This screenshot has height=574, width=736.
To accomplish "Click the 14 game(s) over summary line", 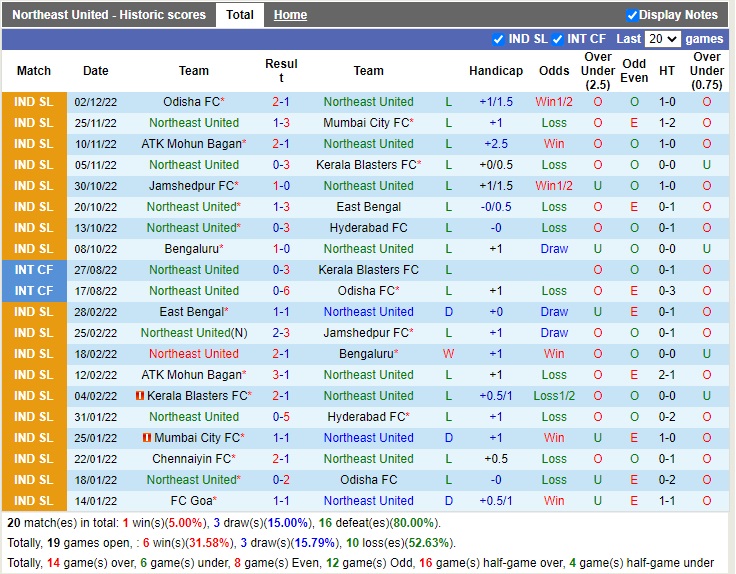I will [360, 563].
